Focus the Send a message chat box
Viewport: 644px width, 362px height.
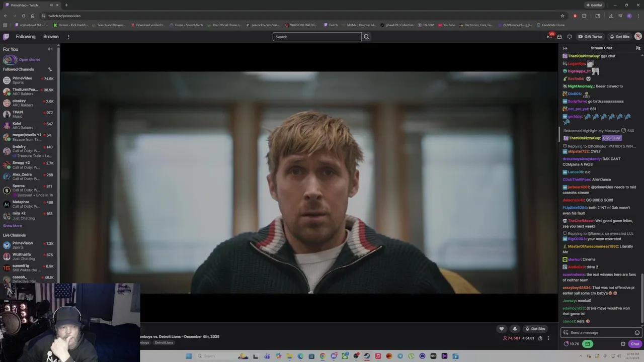[x=601, y=332]
